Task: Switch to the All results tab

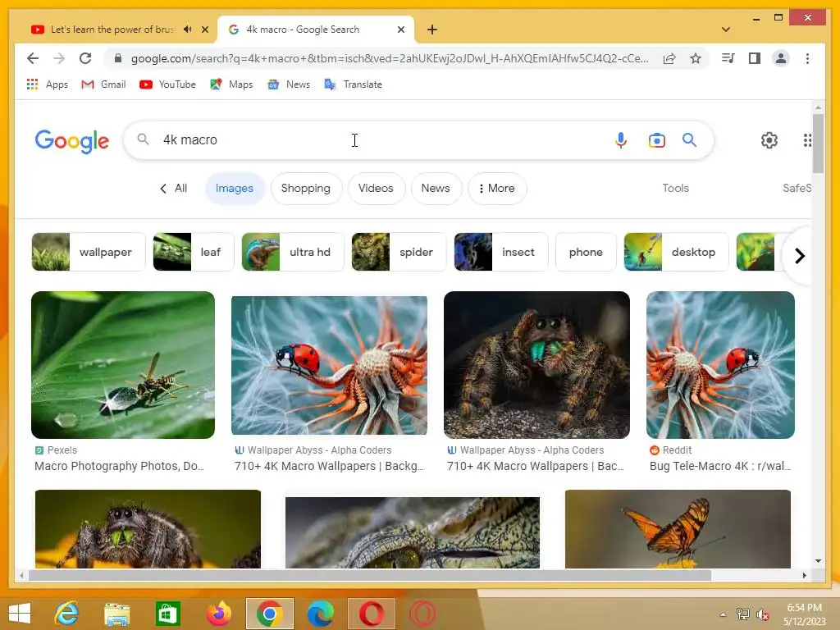Action: coord(174,188)
